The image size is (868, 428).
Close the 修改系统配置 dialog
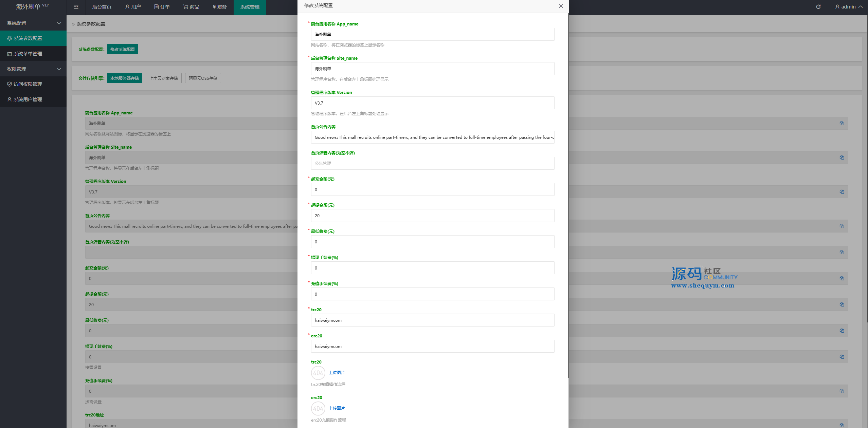(x=561, y=6)
